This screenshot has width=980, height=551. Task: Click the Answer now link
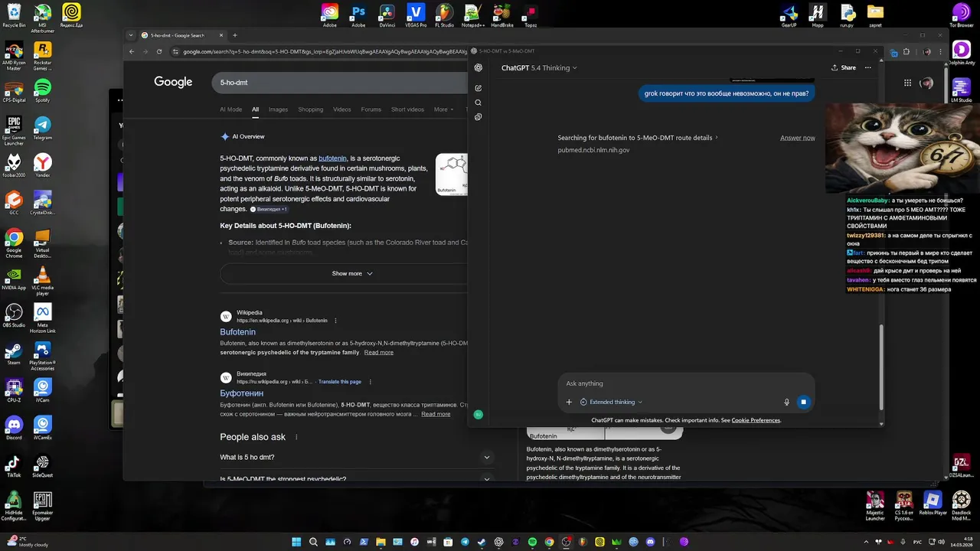pos(797,138)
